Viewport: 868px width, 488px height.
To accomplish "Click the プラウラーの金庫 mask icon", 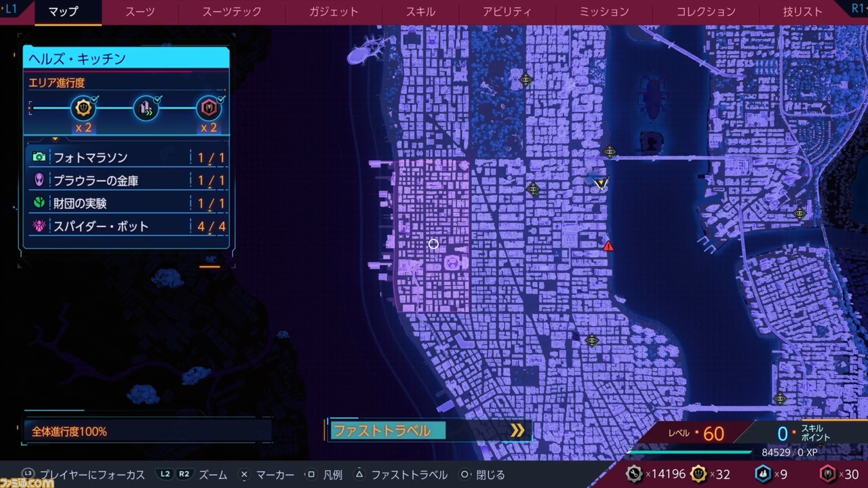I will click(x=39, y=180).
